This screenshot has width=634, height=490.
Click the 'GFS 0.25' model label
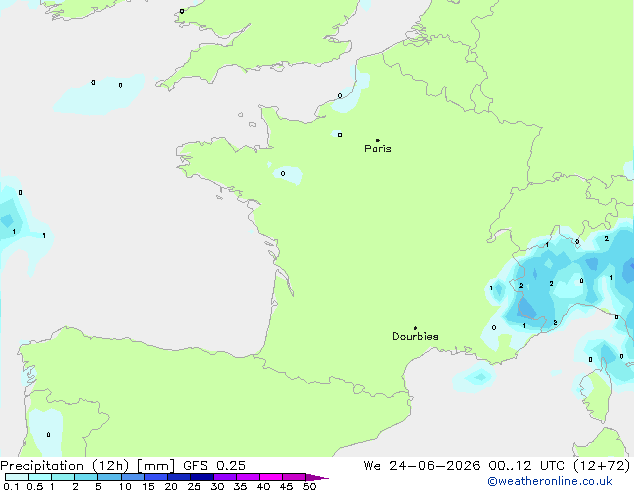(214, 466)
